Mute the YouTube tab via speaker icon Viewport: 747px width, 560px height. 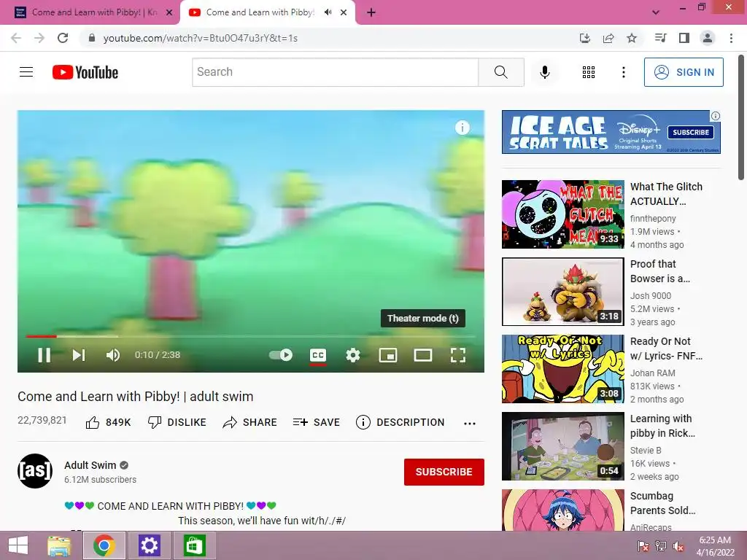pyautogui.click(x=328, y=12)
